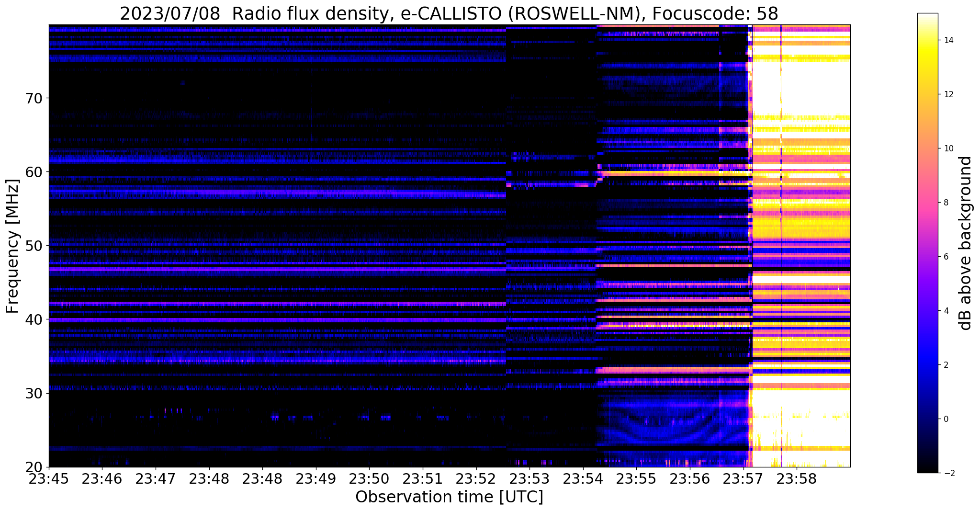Click the colorbar gradient strip
The width and height of the screenshot is (980, 511).
pos(927,243)
